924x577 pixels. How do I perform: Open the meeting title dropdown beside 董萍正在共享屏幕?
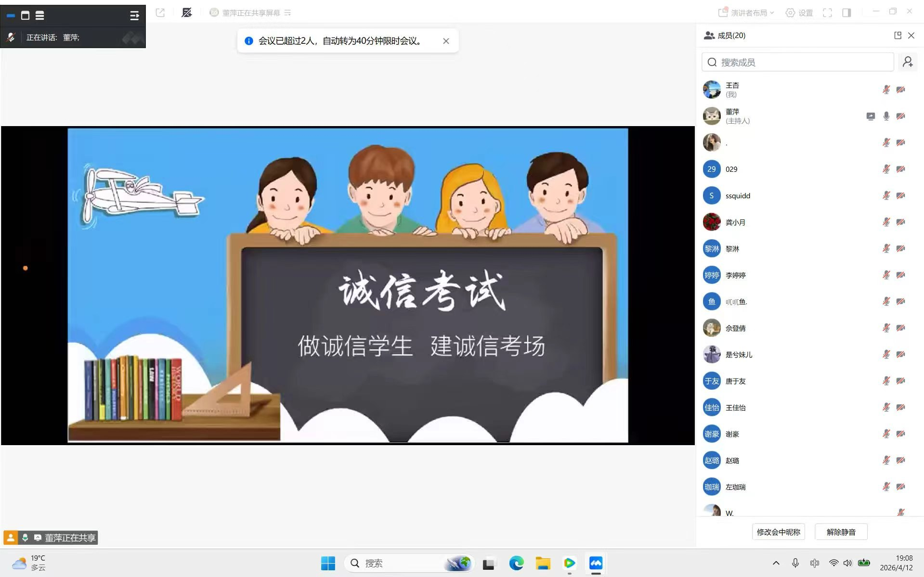point(288,13)
